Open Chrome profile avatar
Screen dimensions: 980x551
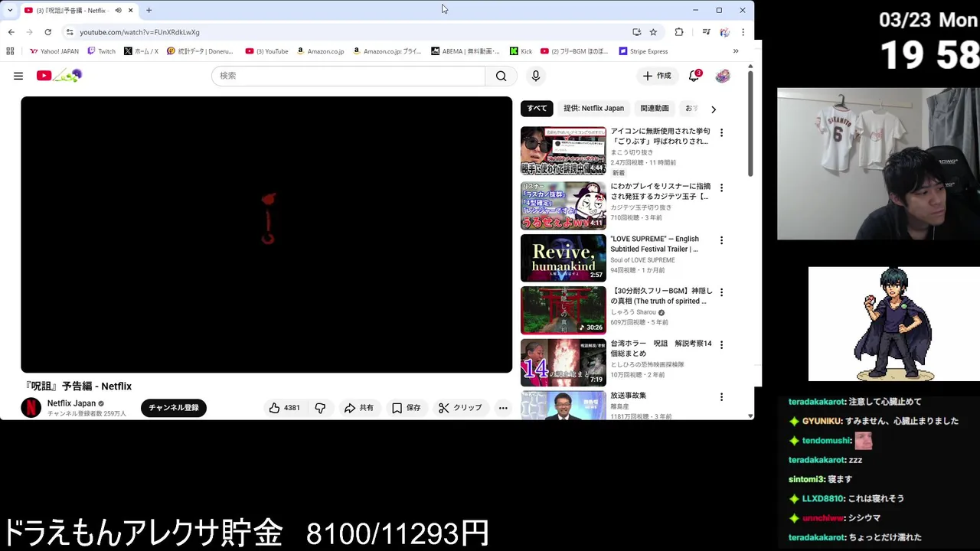[x=724, y=32]
